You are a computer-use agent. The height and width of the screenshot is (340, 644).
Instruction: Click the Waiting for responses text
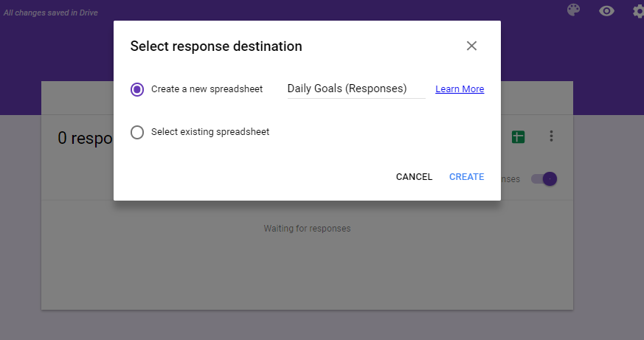tap(307, 229)
